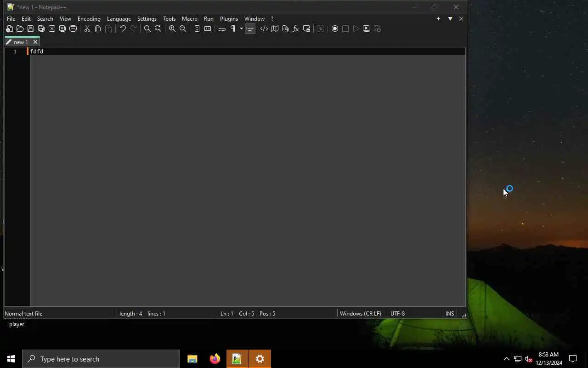Screen dimensions: 588x368
Task: Open the Settings menu
Action: click(147, 19)
